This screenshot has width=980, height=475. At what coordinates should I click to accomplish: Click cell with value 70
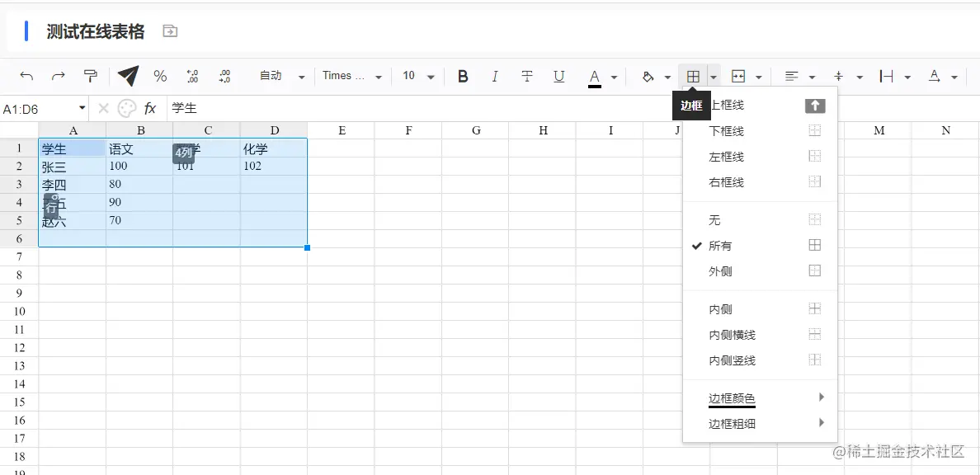pyautogui.click(x=139, y=221)
